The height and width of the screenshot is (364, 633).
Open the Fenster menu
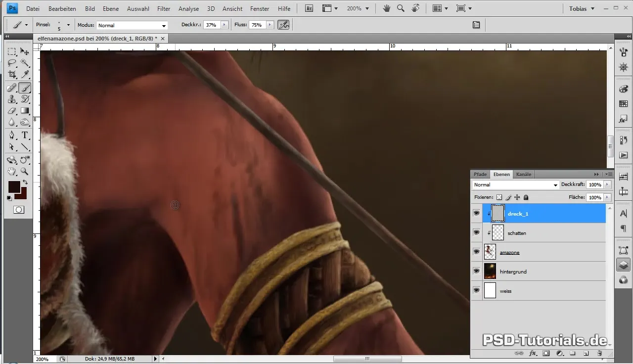(x=260, y=9)
